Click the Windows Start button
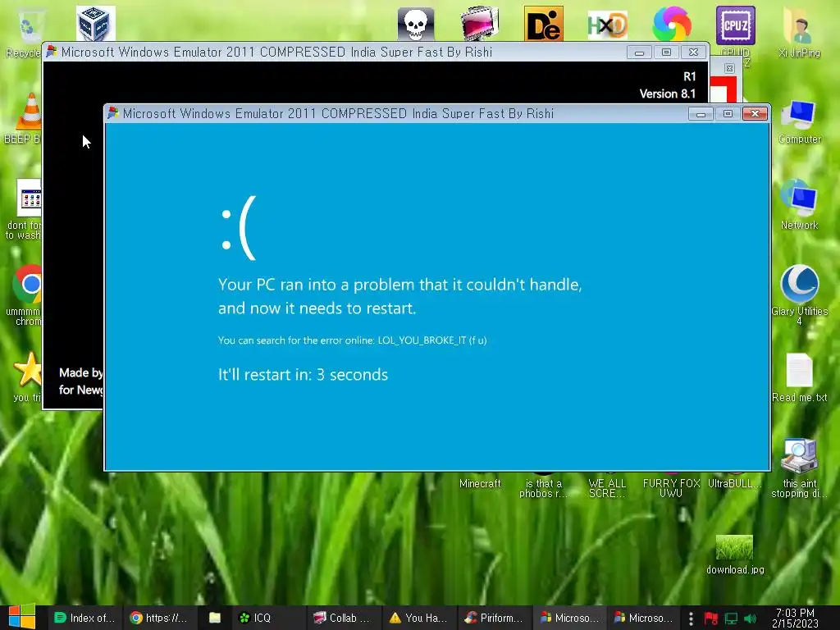This screenshot has height=630, width=840. tap(22, 618)
